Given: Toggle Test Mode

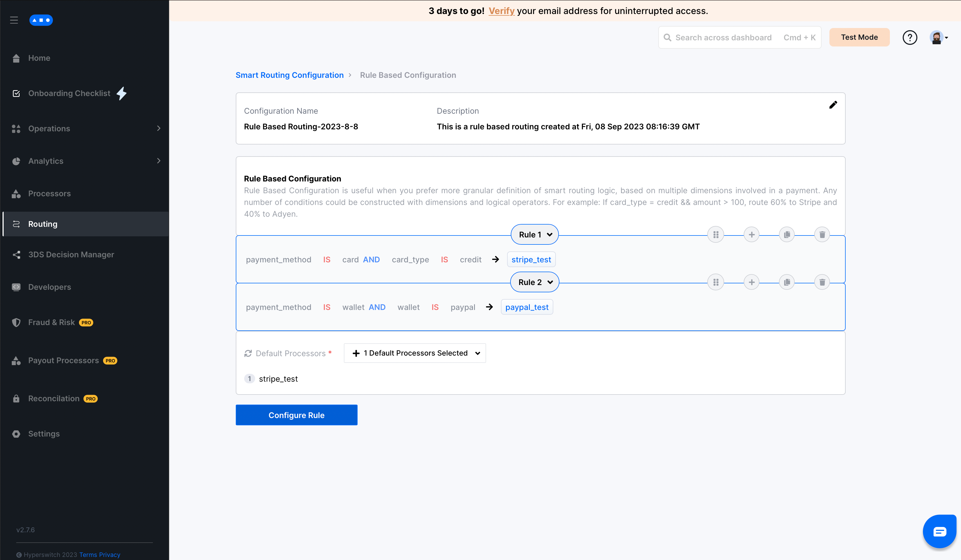Looking at the screenshot, I should point(859,37).
